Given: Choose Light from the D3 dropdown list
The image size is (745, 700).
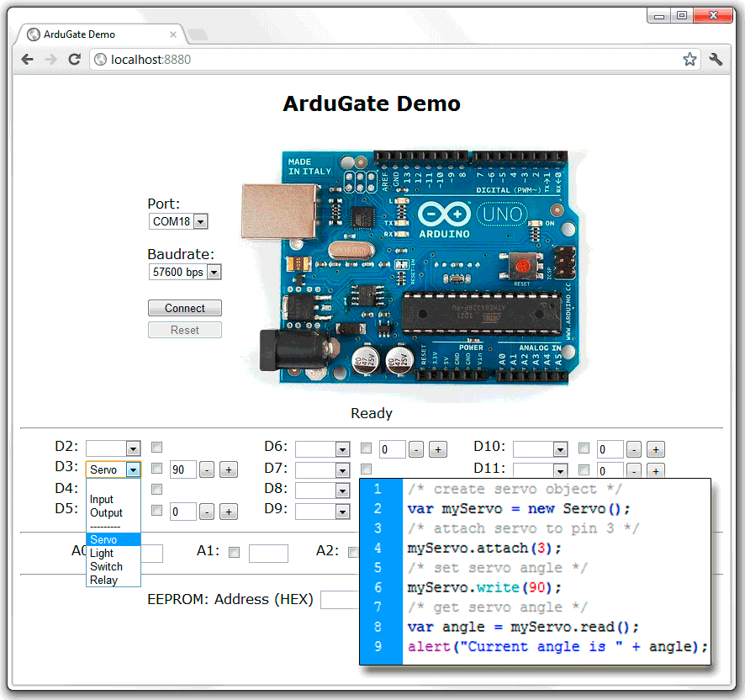Looking at the screenshot, I should point(113,553).
